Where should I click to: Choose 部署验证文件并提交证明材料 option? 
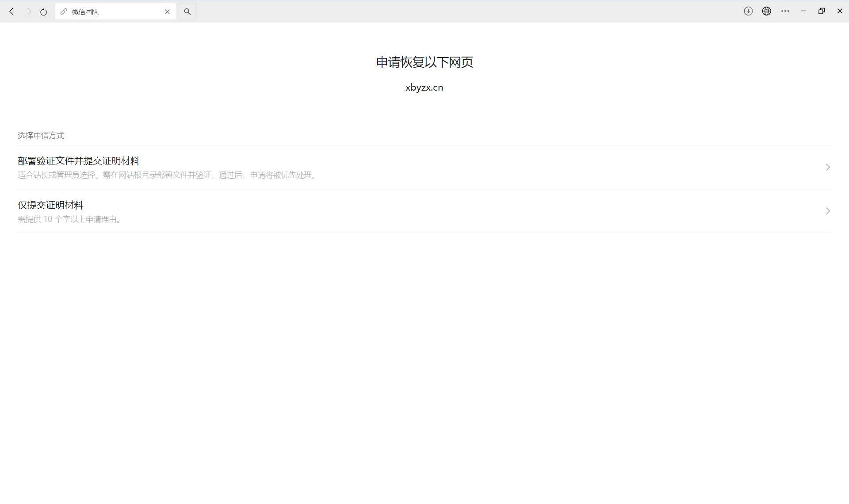79,161
